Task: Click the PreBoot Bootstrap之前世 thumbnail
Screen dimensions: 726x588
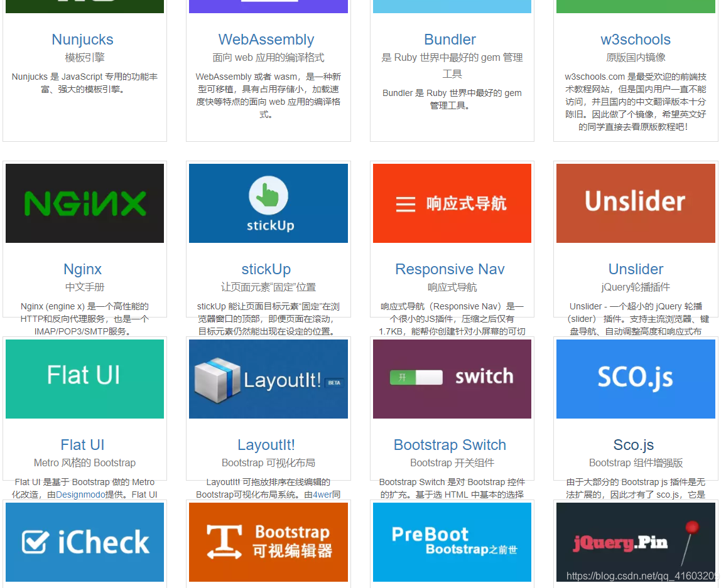Action: tap(452, 542)
